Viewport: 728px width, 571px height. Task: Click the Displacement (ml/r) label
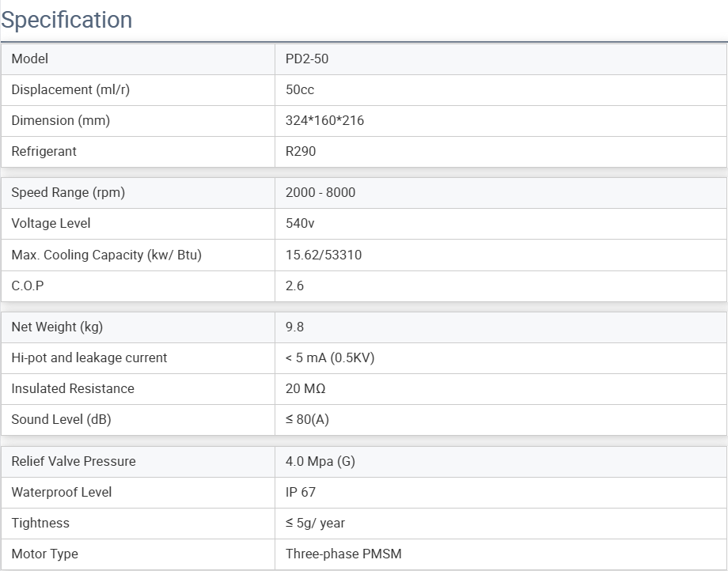[70, 89]
